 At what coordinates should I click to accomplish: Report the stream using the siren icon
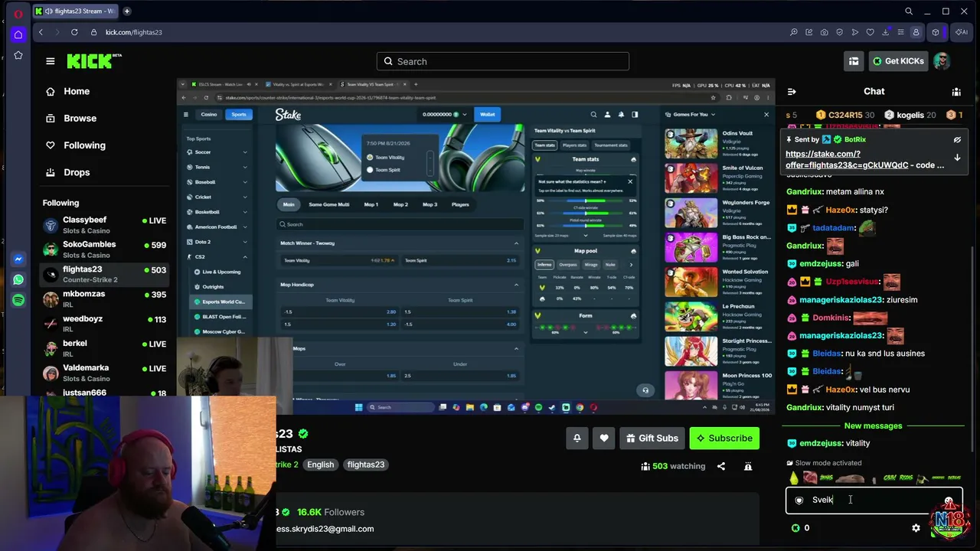click(748, 466)
